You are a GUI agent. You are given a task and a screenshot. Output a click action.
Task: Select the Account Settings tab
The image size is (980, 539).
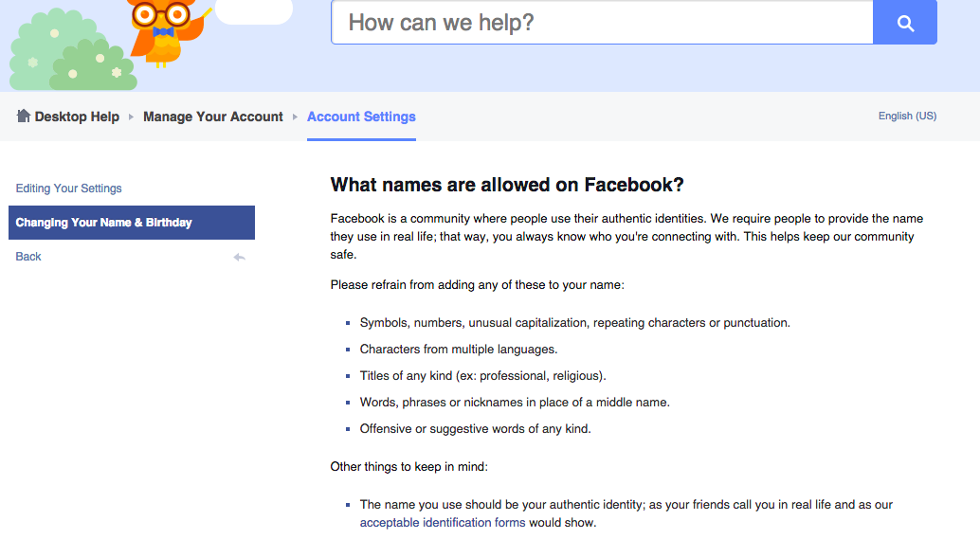[361, 117]
